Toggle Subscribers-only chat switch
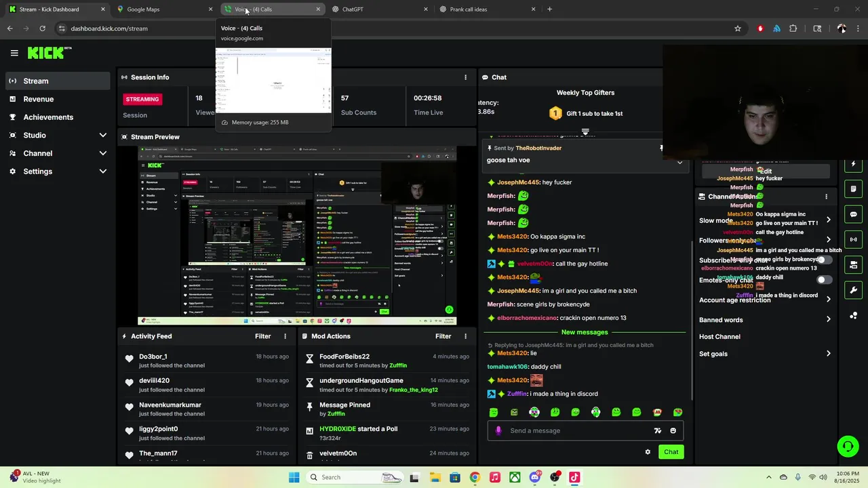Screen dimensions: 868x488 (x=824, y=260)
